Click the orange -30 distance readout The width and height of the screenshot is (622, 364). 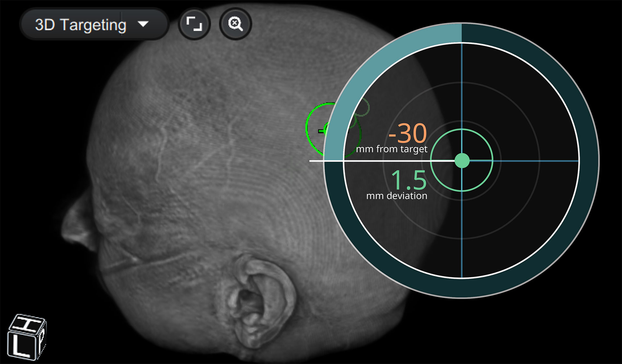pos(408,133)
